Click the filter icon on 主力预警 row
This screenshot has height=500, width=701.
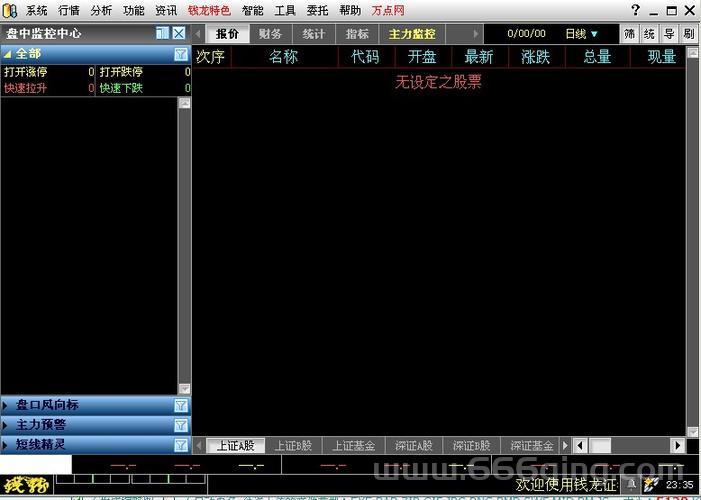click(181, 425)
